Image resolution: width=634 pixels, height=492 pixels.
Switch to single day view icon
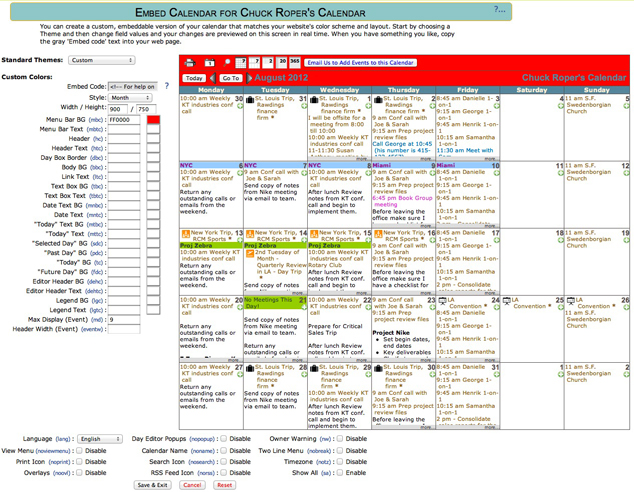click(210, 62)
